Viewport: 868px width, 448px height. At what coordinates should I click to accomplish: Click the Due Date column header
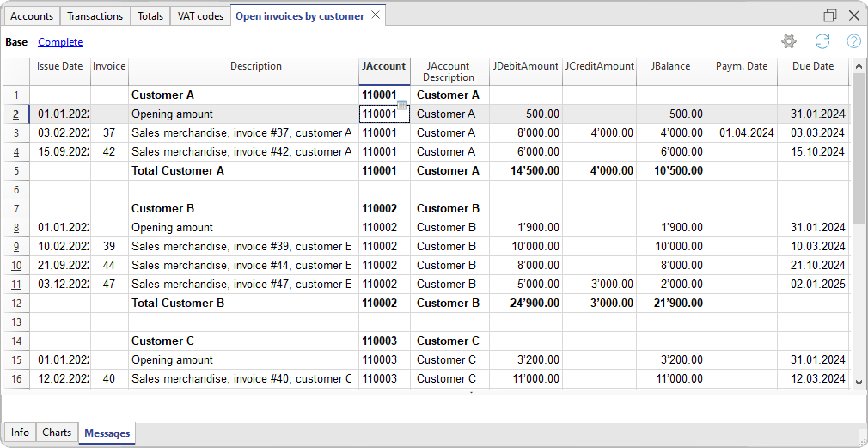click(813, 66)
